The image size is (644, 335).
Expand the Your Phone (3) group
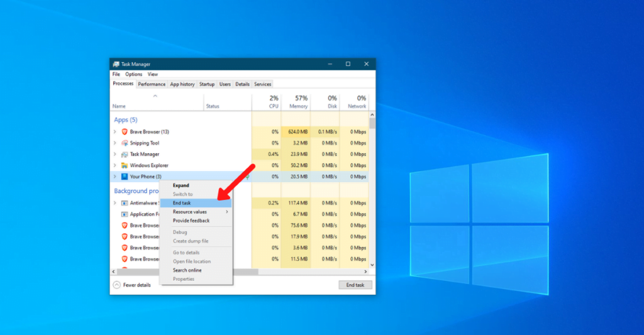click(x=115, y=177)
